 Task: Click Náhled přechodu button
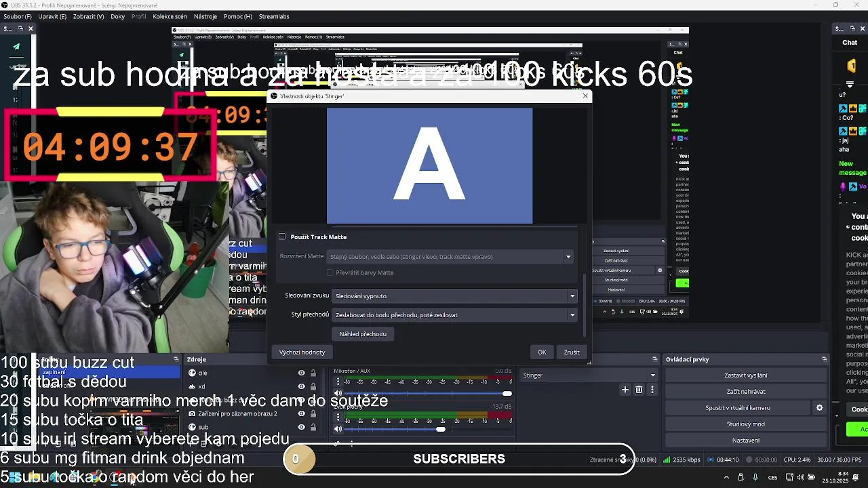click(363, 333)
